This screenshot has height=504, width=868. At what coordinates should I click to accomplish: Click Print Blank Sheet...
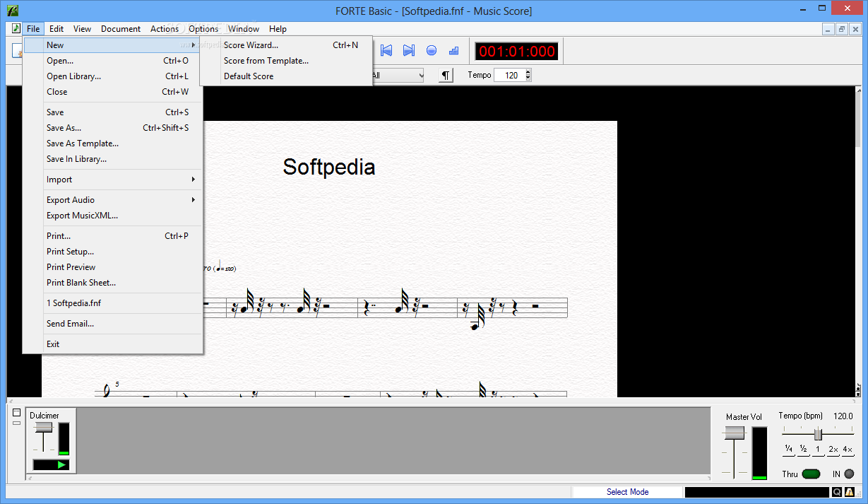113,283
